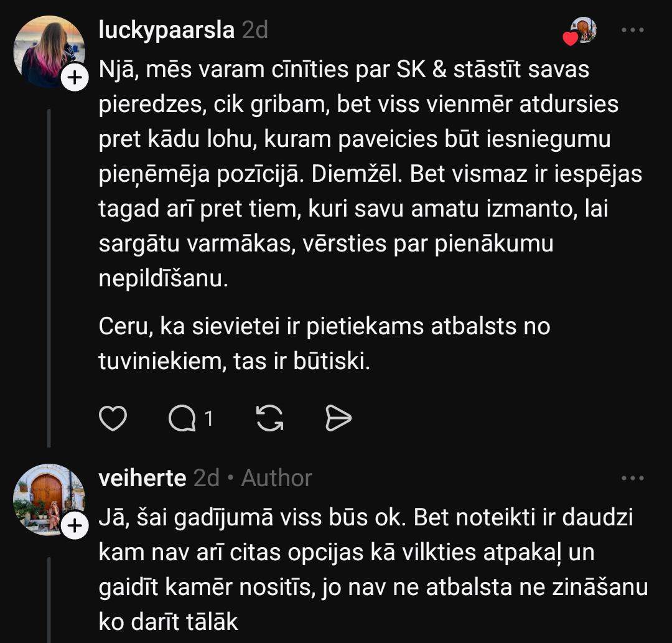Share the reply via the paper plane icon

click(338, 420)
